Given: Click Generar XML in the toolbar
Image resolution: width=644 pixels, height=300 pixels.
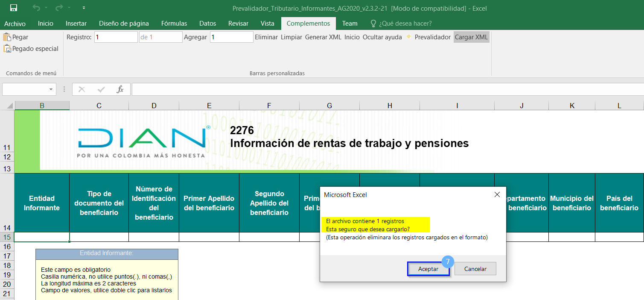Looking at the screenshot, I should tap(323, 37).
